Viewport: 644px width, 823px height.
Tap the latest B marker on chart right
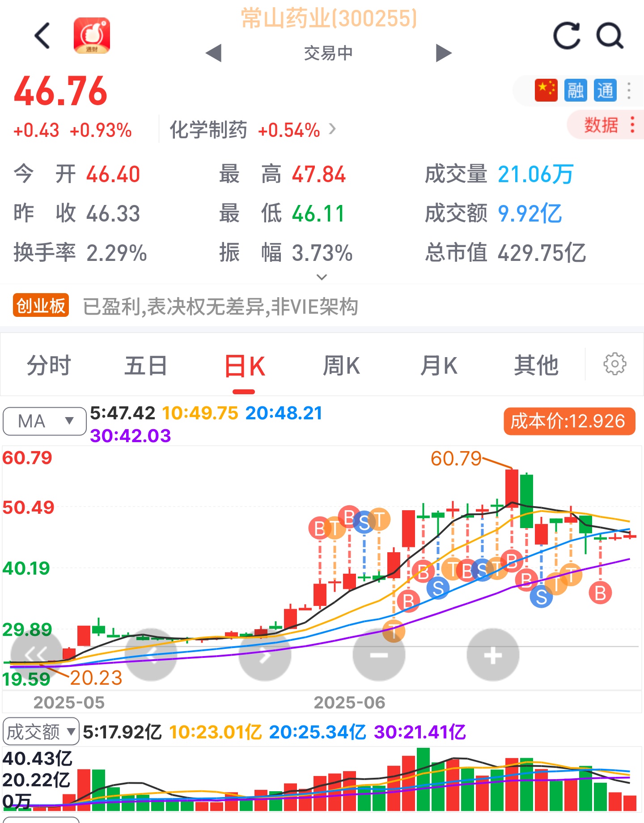coord(600,593)
